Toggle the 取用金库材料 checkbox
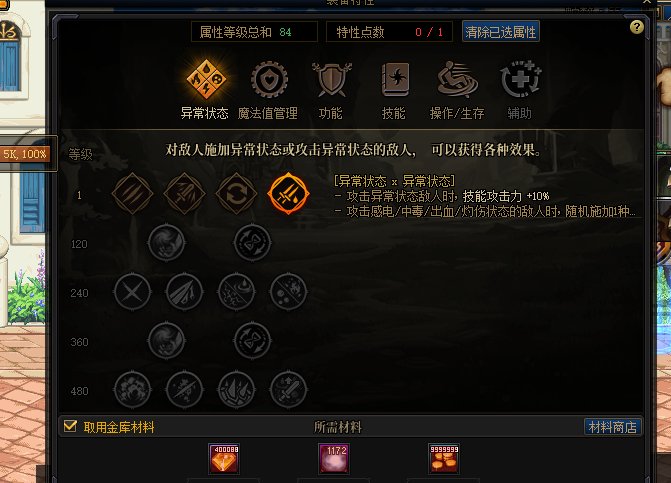The width and height of the screenshot is (671, 483). 70,427
